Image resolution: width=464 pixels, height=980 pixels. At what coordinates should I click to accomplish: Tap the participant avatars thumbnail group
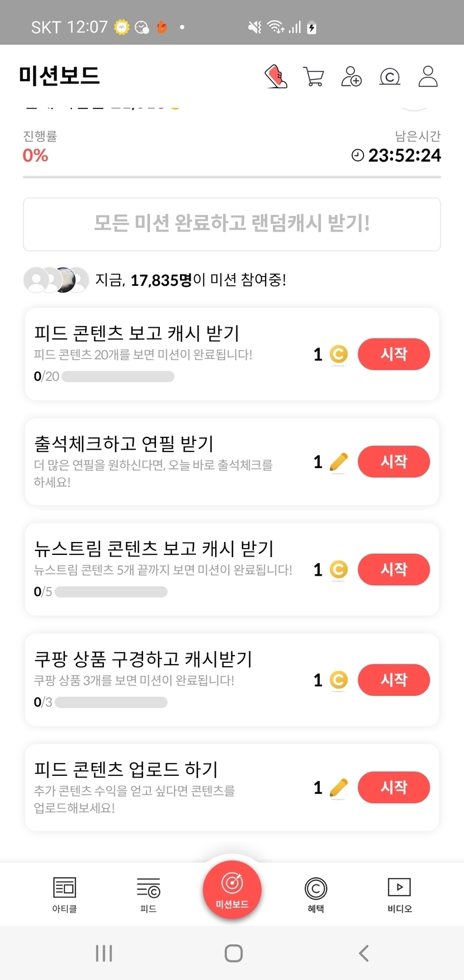tap(56, 280)
